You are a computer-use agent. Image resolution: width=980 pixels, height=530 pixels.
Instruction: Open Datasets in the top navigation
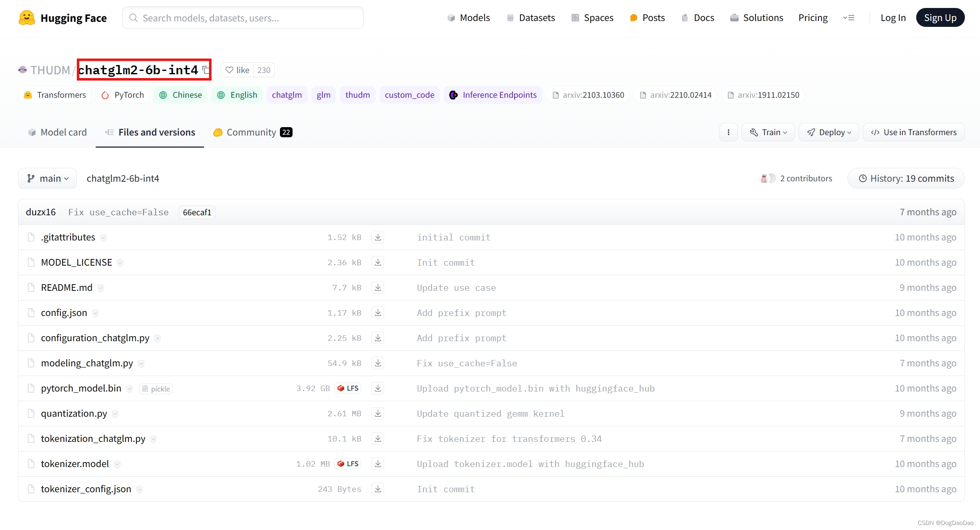coord(531,18)
